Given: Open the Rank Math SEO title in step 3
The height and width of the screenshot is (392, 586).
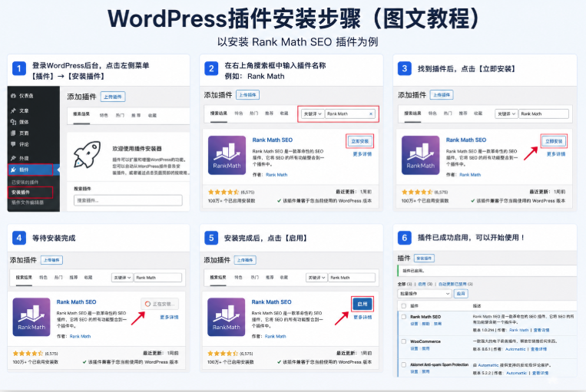Looking at the screenshot, I should tap(465, 140).
